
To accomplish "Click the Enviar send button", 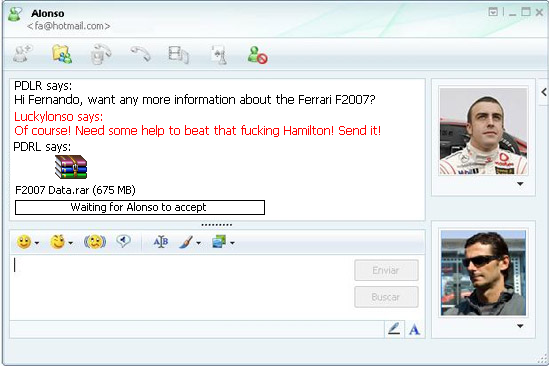I will pos(386,270).
